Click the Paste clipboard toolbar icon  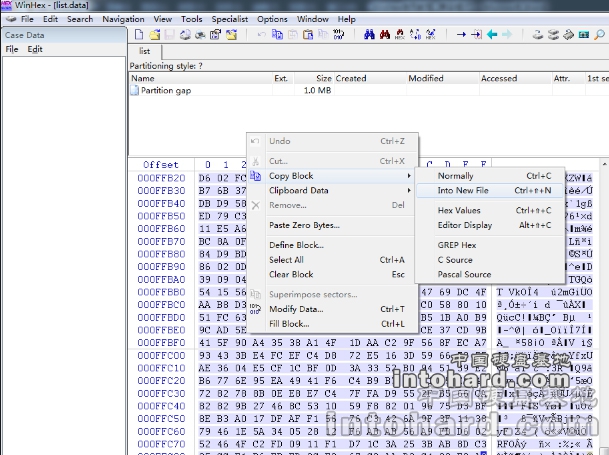point(308,35)
